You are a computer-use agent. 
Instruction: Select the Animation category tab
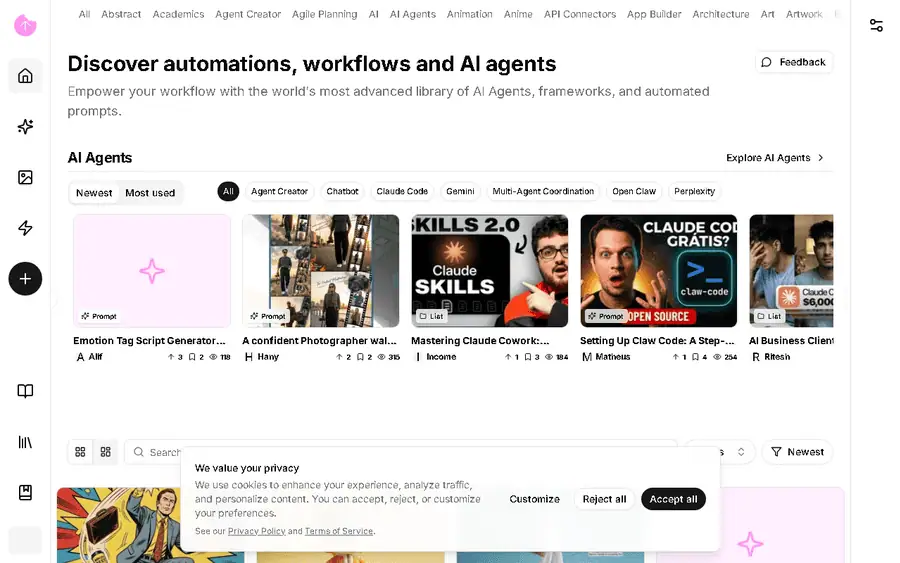pyautogui.click(x=470, y=14)
